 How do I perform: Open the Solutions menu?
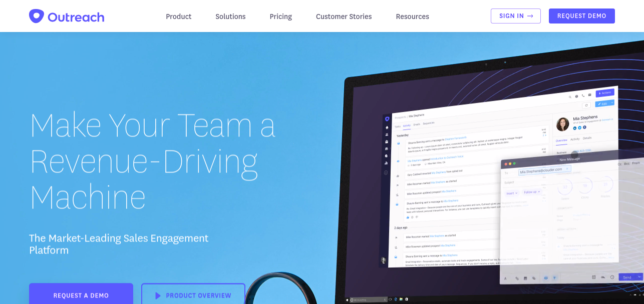(230, 16)
